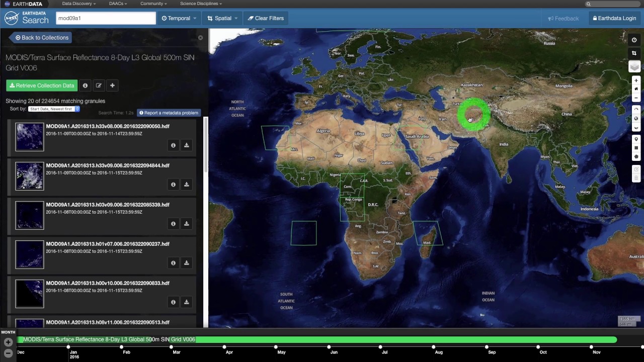Open Earthdata Login
644x362 pixels.
point(614,18)
